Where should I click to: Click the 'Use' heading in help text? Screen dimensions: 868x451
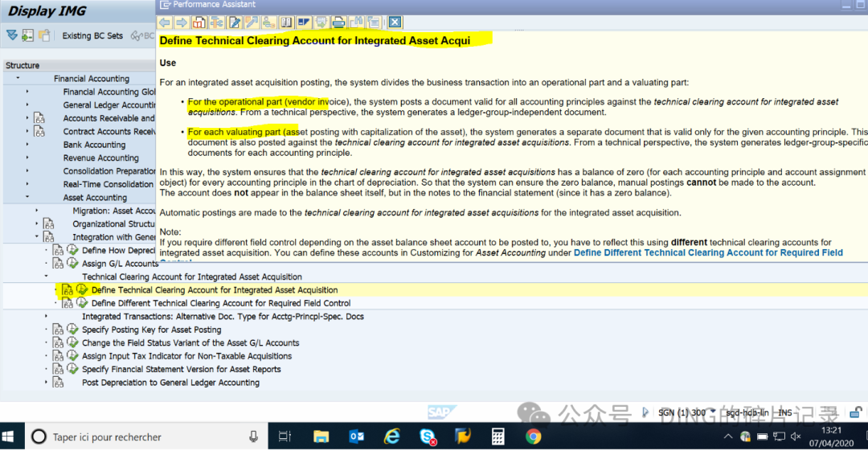[168, 63]
